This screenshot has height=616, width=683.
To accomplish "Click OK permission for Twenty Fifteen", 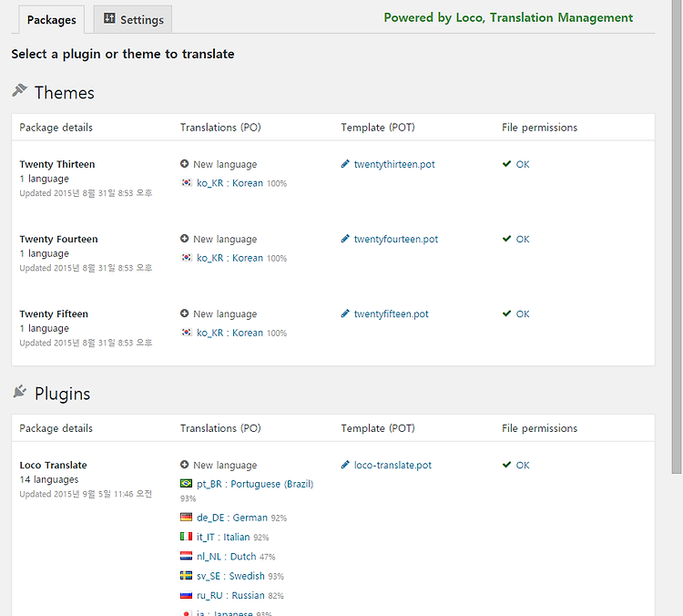I will pos(523,314).
